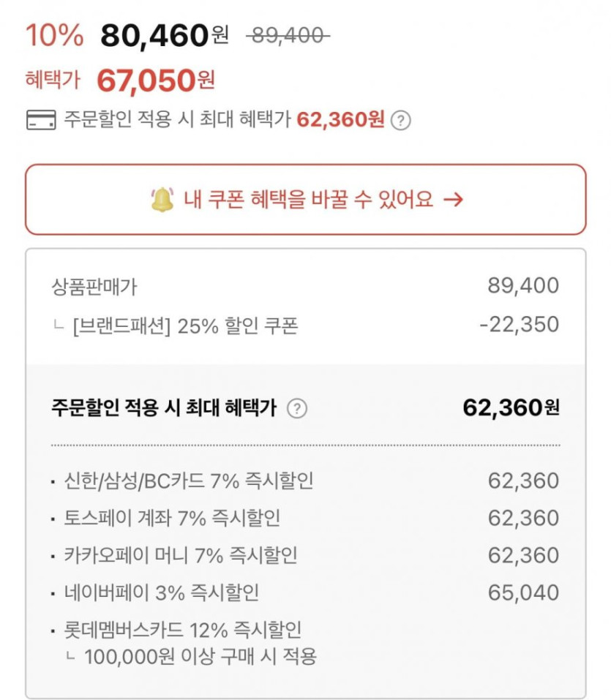Screen dimensions: 611x700
Task: Tap the help icon beside the red 62,360원
Action: [400, 121]
